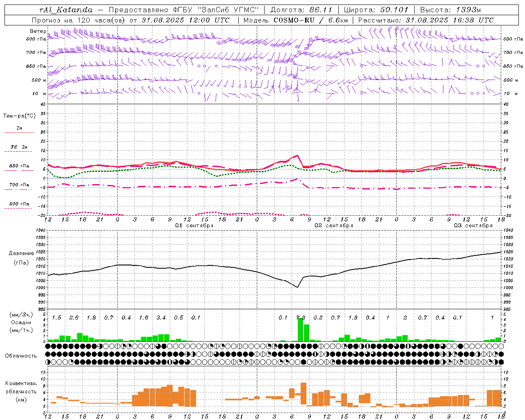Click the 1.9 precipitation value
This screenshot has width=525, height=420.
353,318
